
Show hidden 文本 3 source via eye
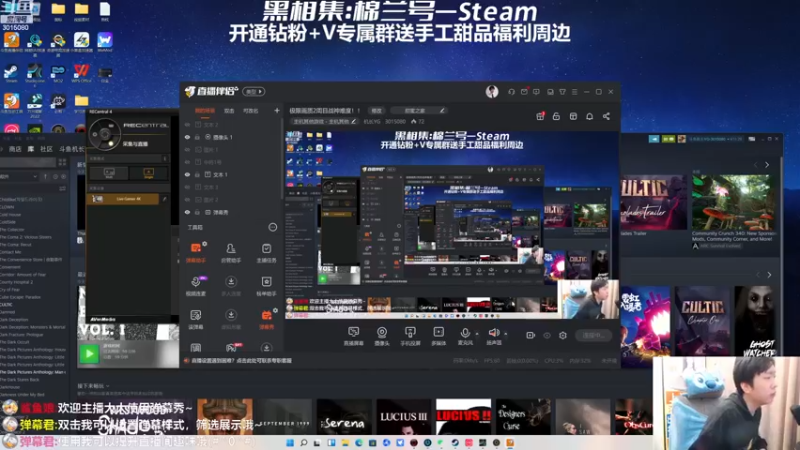[x=187, y=187]
